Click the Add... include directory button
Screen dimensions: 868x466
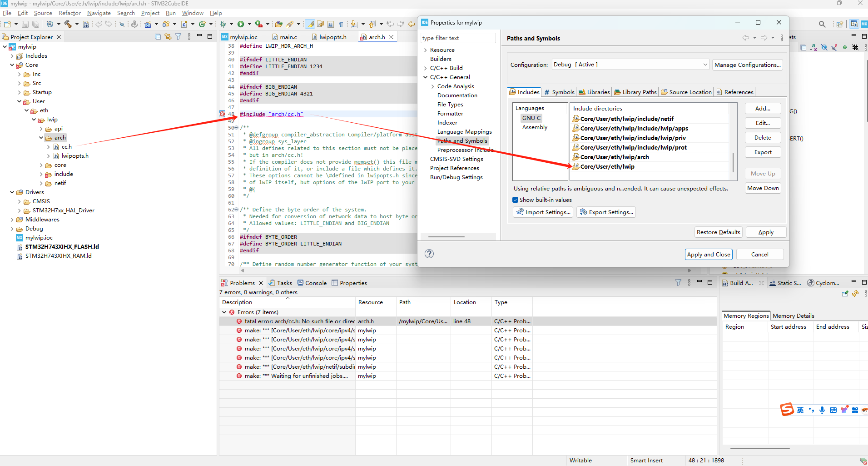tap(763, 109)
